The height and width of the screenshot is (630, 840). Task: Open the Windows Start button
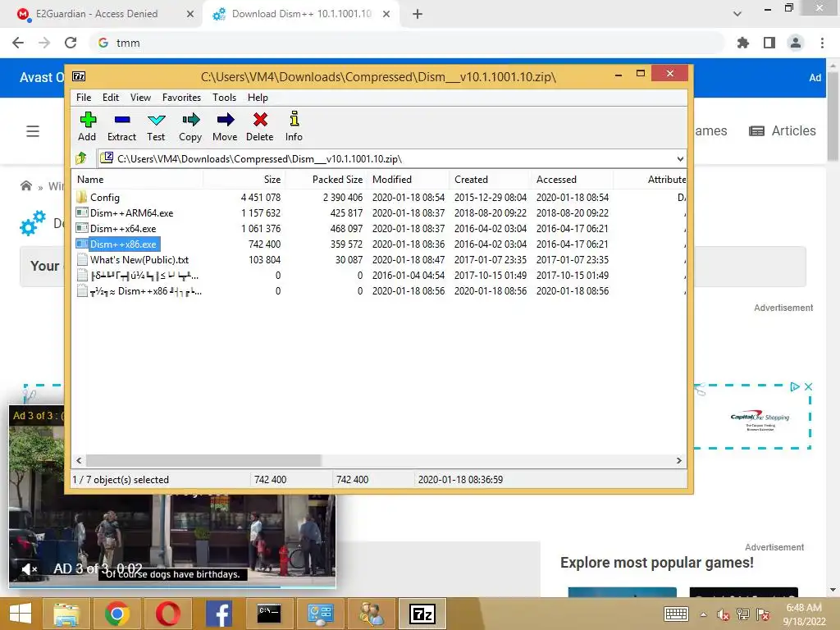coord(21,614)
